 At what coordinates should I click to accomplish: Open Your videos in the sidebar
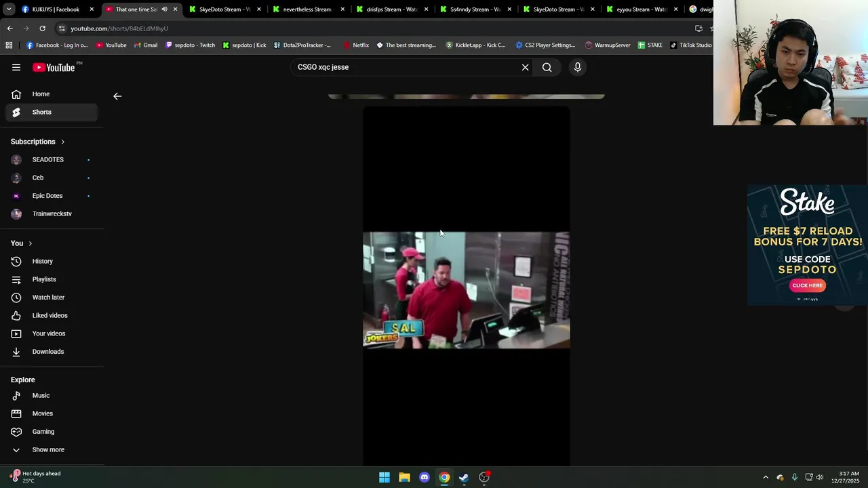(52, 333)
